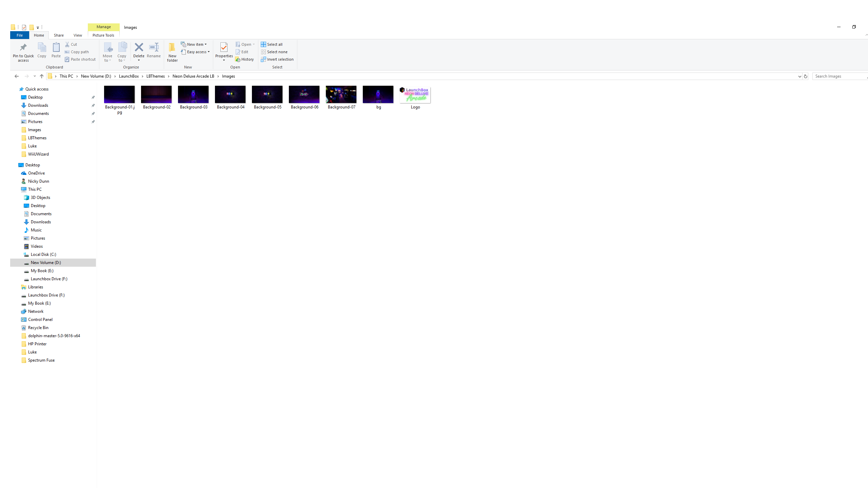
Task: Open the Easy access dropdown
Action: pos(195,52)
